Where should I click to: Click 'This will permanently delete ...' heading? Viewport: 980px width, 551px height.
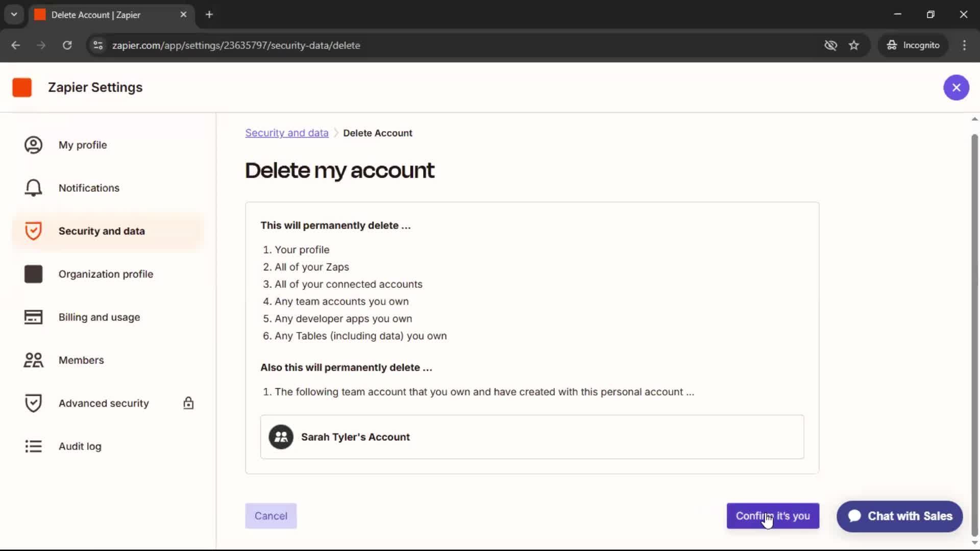point(335,226)
